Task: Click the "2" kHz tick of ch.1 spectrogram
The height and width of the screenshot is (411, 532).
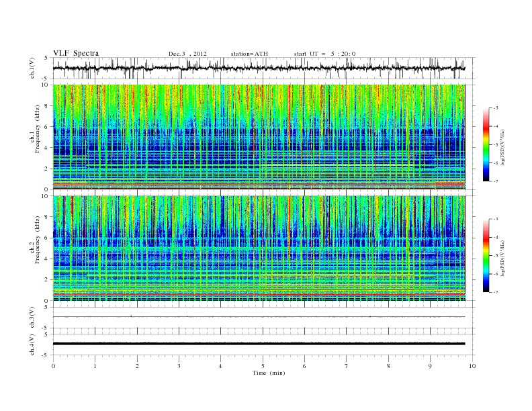Action: click(46, 169)
